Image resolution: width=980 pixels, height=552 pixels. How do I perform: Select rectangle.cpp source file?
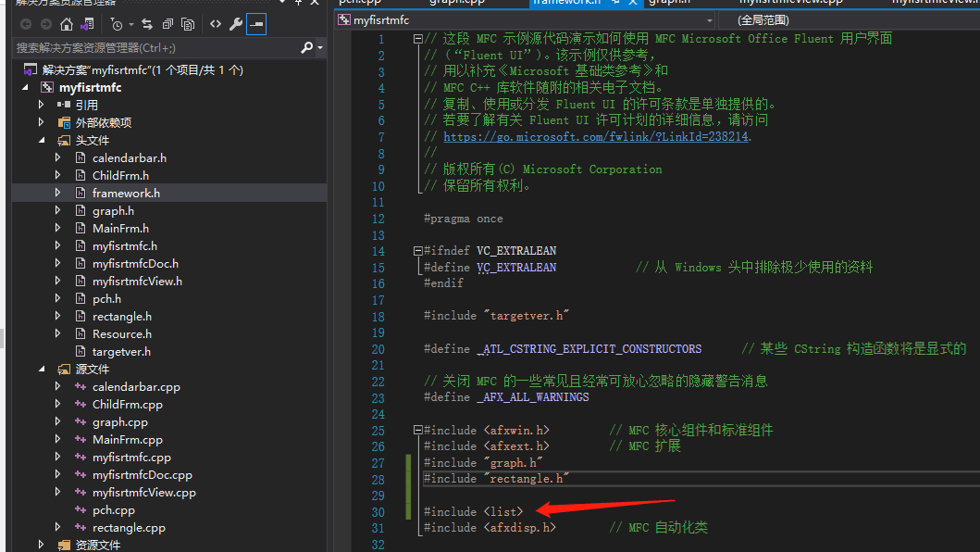[x=129, y=528]
